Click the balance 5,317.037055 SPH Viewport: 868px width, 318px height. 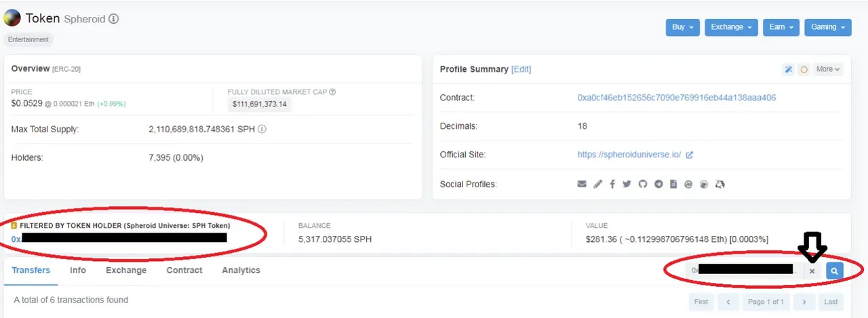(x=335, y=239)
